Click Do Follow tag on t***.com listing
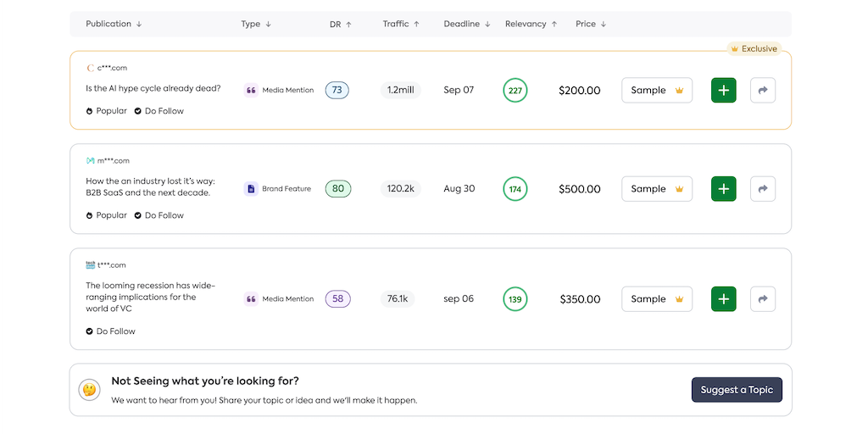Viewport: 868px width, 434px height. coord(110,331)
